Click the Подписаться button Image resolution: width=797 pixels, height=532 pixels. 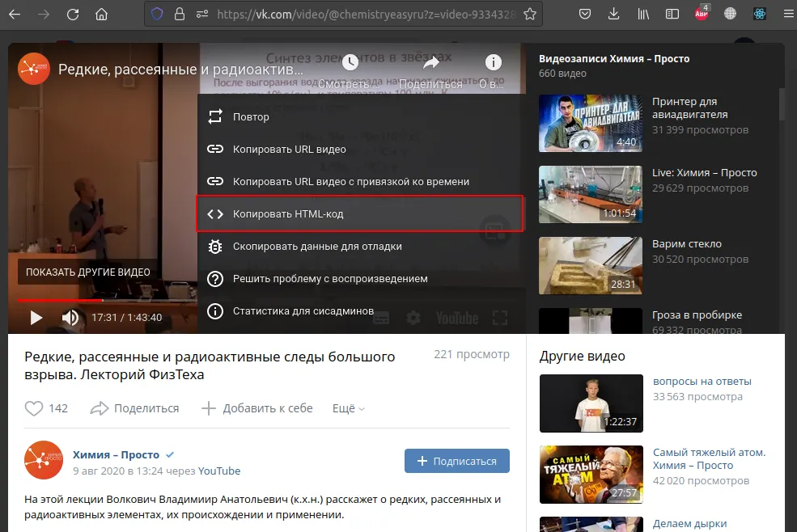[x=457, y=461]
